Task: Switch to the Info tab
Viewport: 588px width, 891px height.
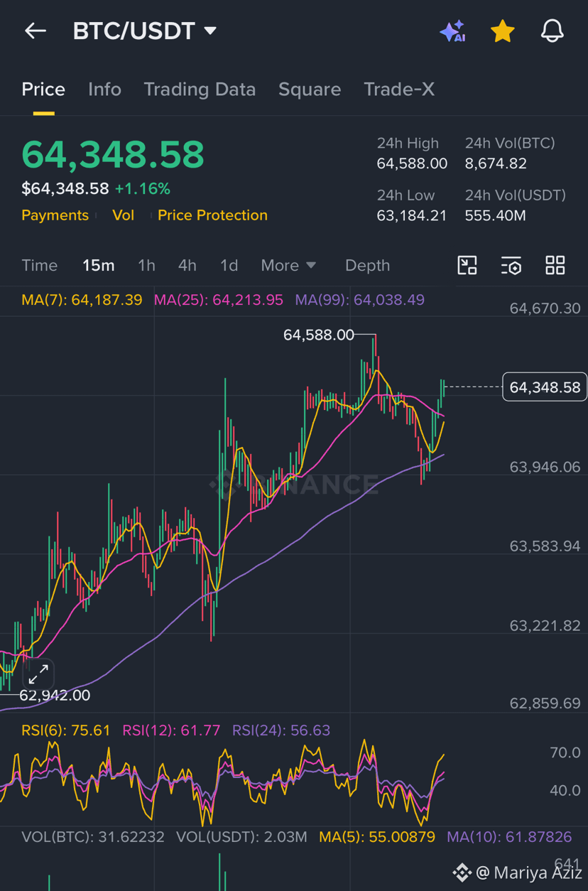Action: 104,89
